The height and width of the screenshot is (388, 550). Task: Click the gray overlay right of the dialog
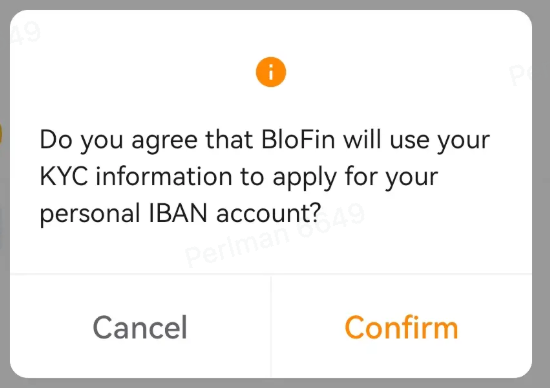[x=541, y=194]
